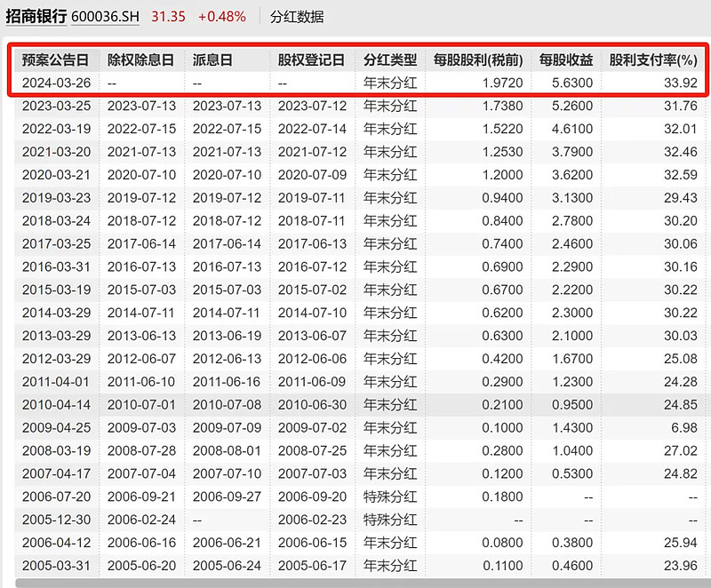The image size is (711, 588).
Task: Click the 每股收益 column header
Action: click(566, 60)
